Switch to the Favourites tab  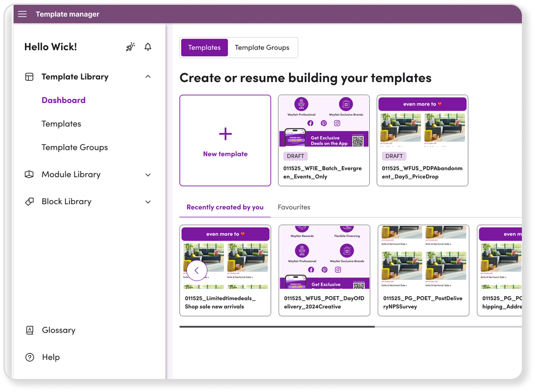[x=294, y=207]
